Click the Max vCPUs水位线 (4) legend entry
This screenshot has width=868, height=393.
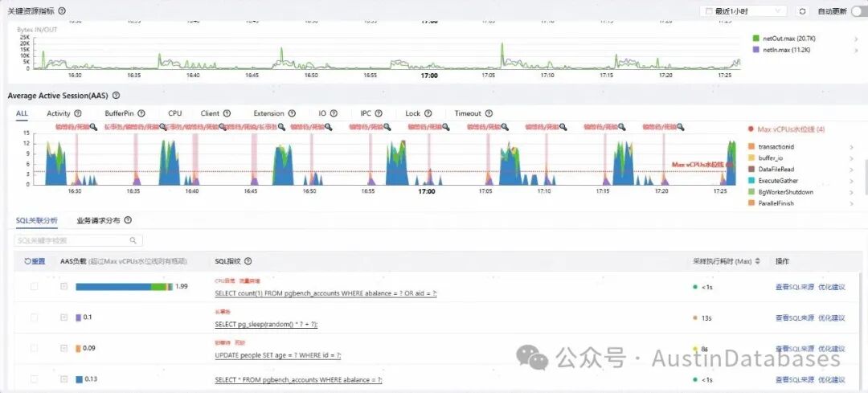click(x=786, y=129)
